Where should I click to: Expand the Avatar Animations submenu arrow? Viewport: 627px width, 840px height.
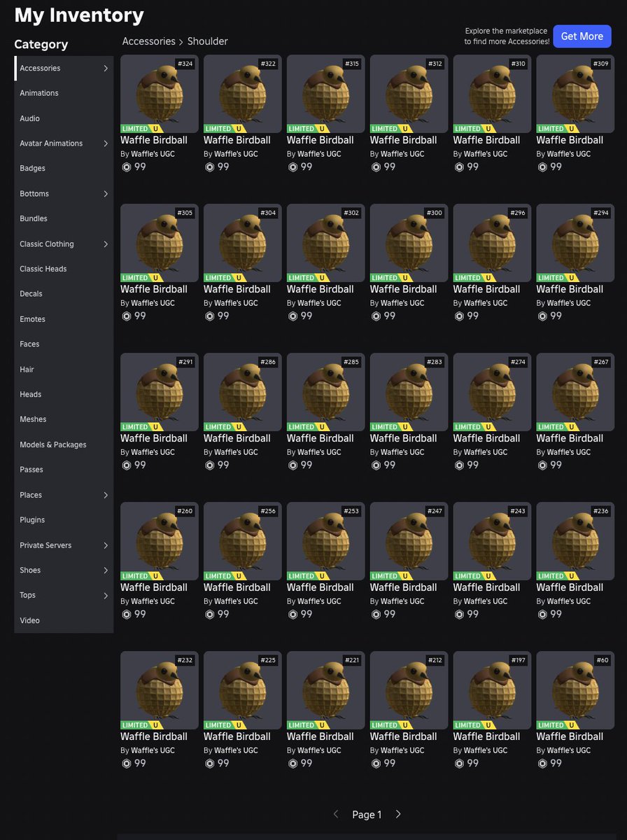coord(106,143)
